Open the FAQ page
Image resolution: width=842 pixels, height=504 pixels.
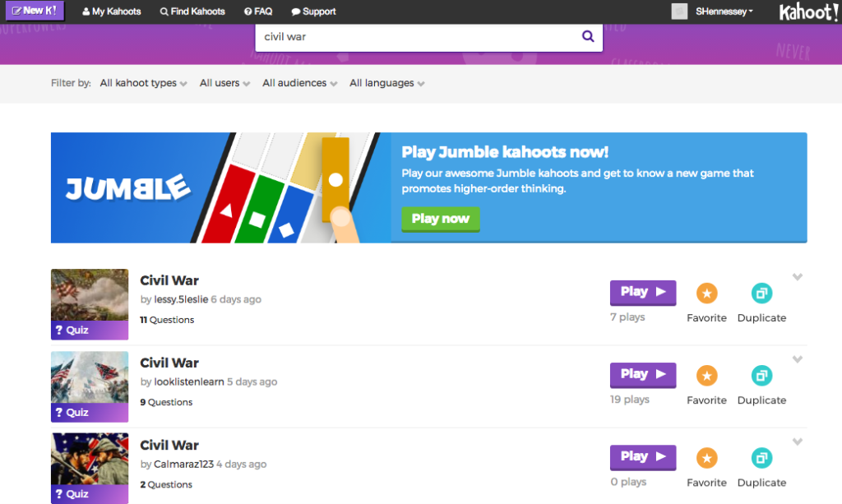tap(258, 12)
